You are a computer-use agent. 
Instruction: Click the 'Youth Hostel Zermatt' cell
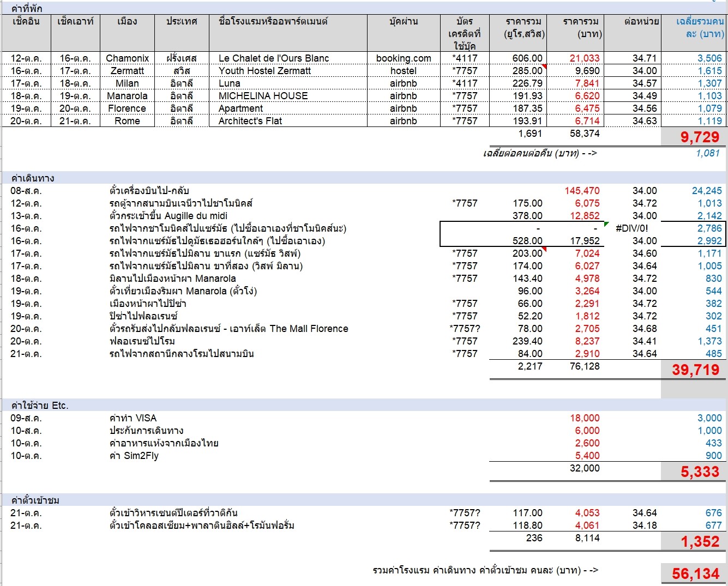(x=288, y=71)
